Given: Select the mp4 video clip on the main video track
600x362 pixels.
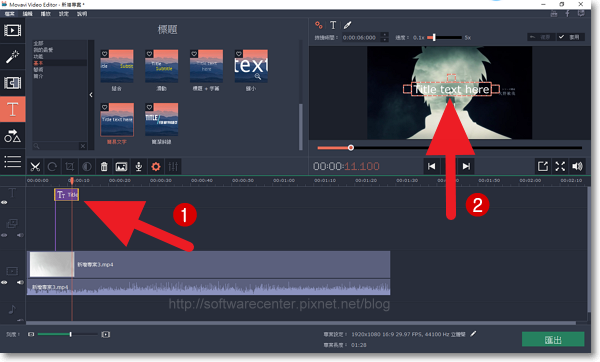Looking at the screenshot, I should tap(209, 264).
